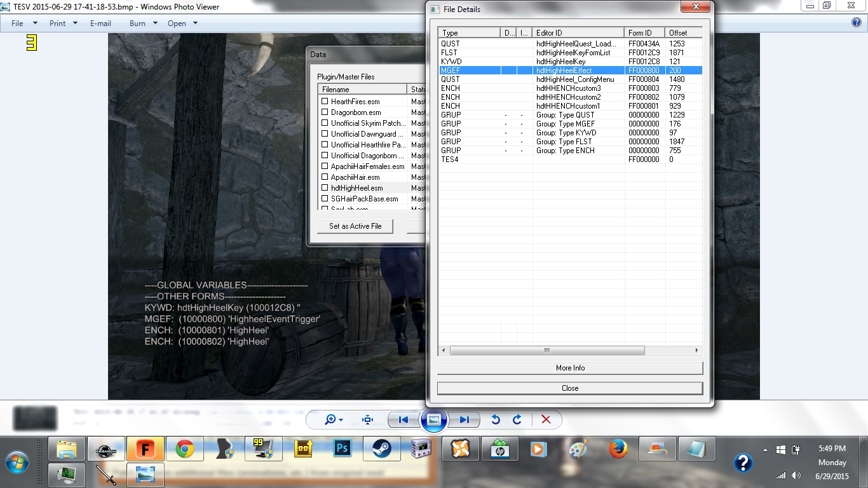
Task: Start the slide show with the center button
Action: (x=434, y=419)
